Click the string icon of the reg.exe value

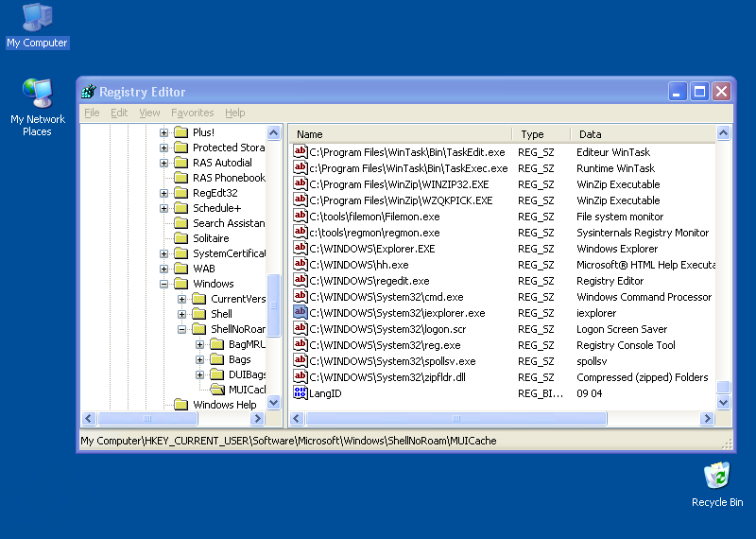(x=300, y=345)
